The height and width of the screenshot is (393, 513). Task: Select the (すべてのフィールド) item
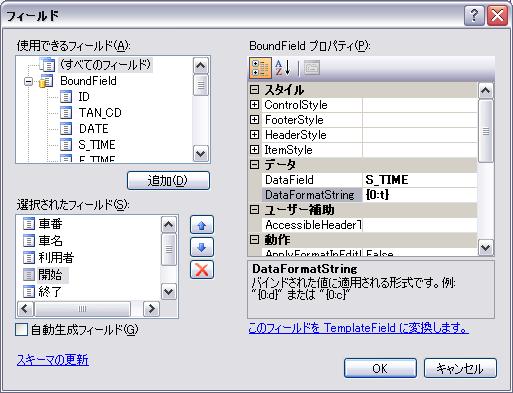click(x=105, y=65)
